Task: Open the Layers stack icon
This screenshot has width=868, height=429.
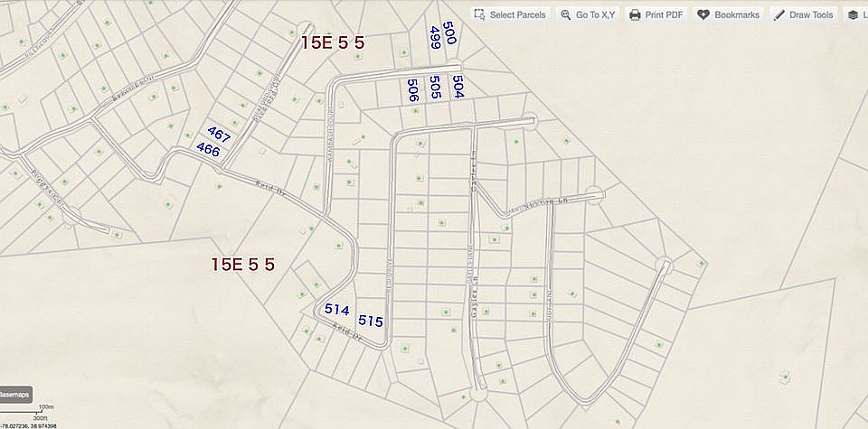Action: [x=853, y=15]
